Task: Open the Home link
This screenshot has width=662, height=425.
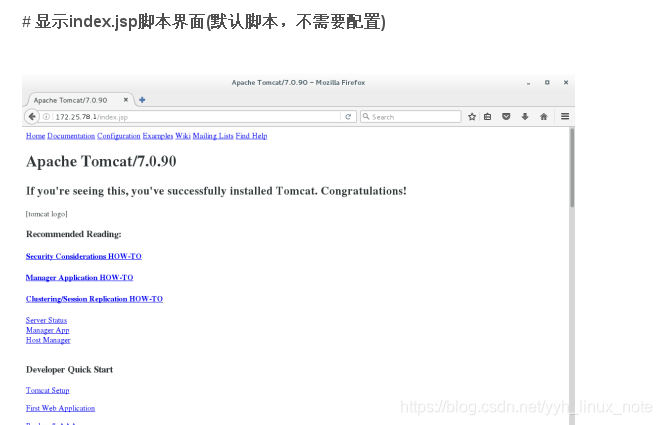Action: pos(35,136)
